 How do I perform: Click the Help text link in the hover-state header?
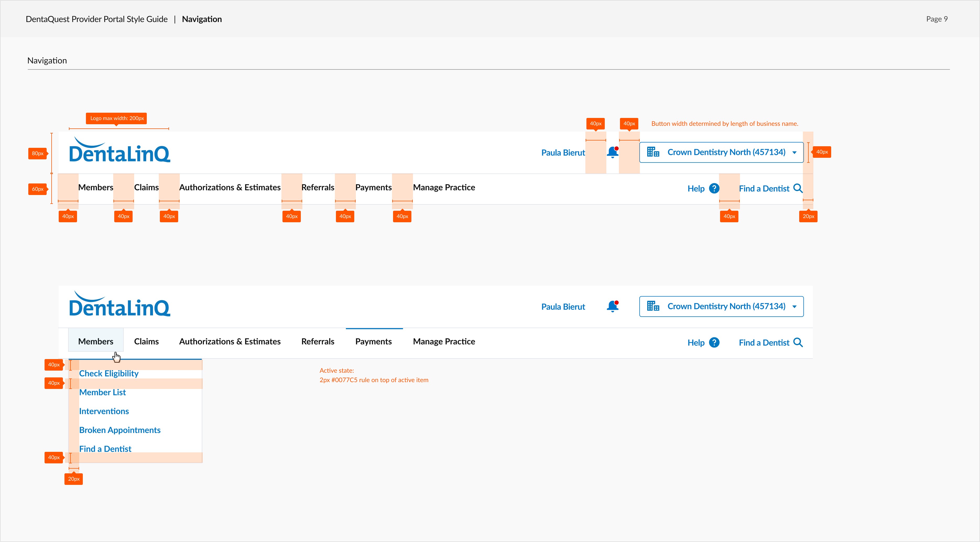tap(696, 343)
